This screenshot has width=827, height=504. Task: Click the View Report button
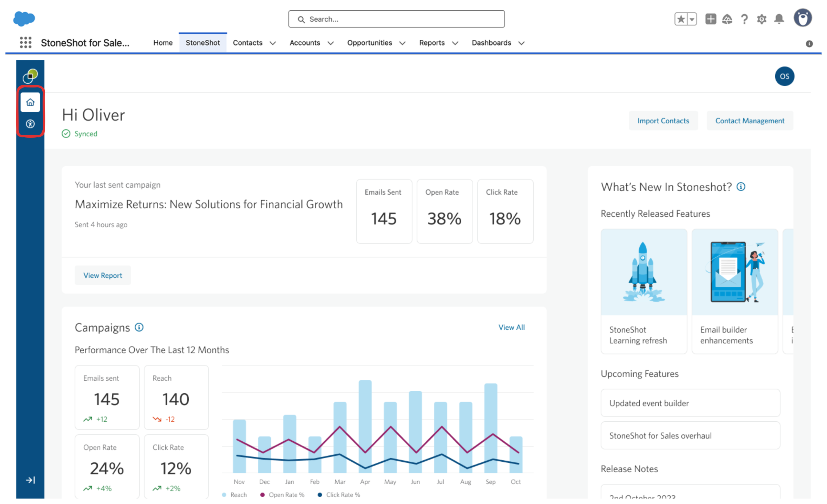(x=103, y=275)
